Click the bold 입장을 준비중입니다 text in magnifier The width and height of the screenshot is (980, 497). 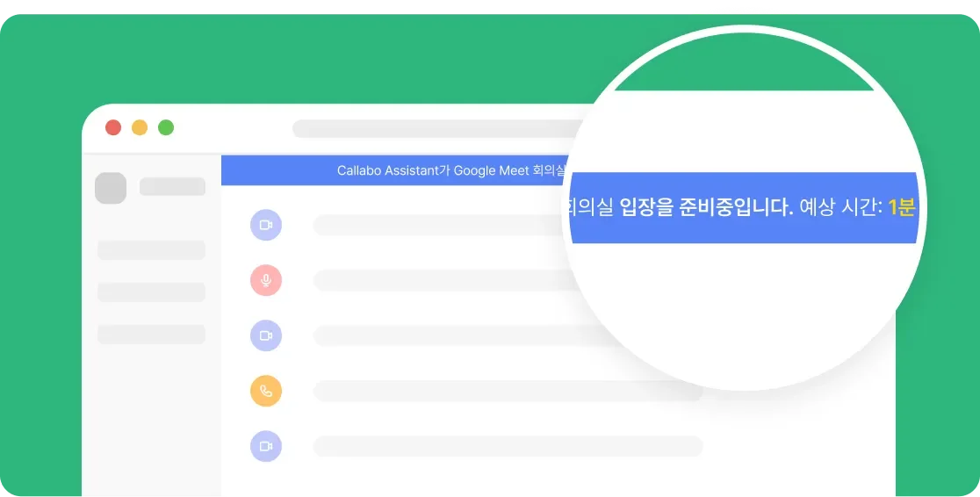(706, 208)
